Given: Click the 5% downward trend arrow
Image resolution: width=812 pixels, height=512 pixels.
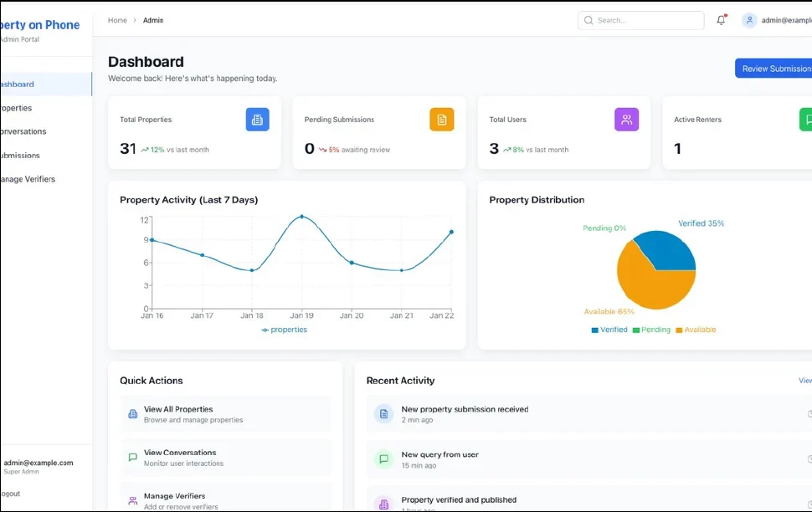Looking at the screenshot, I should (322, 150).
